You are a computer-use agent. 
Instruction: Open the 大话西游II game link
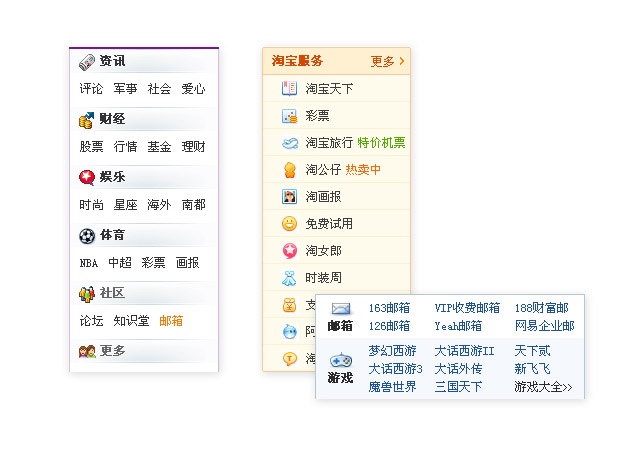tap(464, 351)
